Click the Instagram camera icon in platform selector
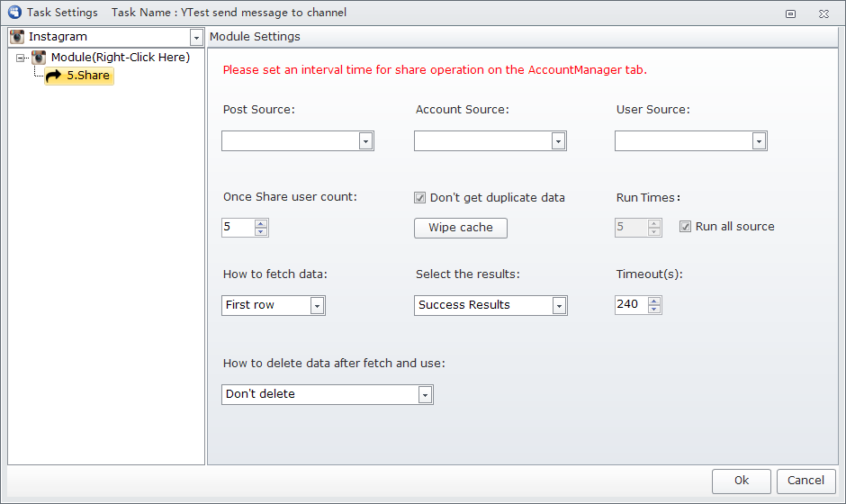Screen dimensions: 846x504 click(x=17, y=37)
